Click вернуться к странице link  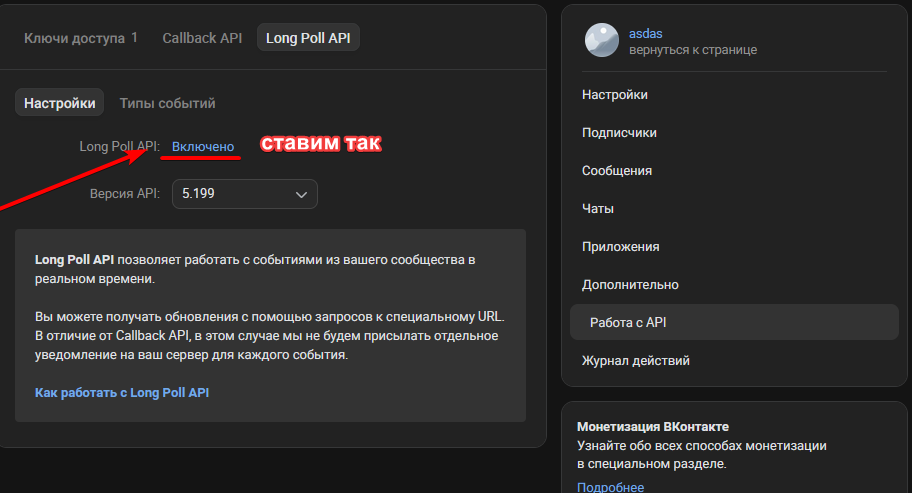(693, 50)
